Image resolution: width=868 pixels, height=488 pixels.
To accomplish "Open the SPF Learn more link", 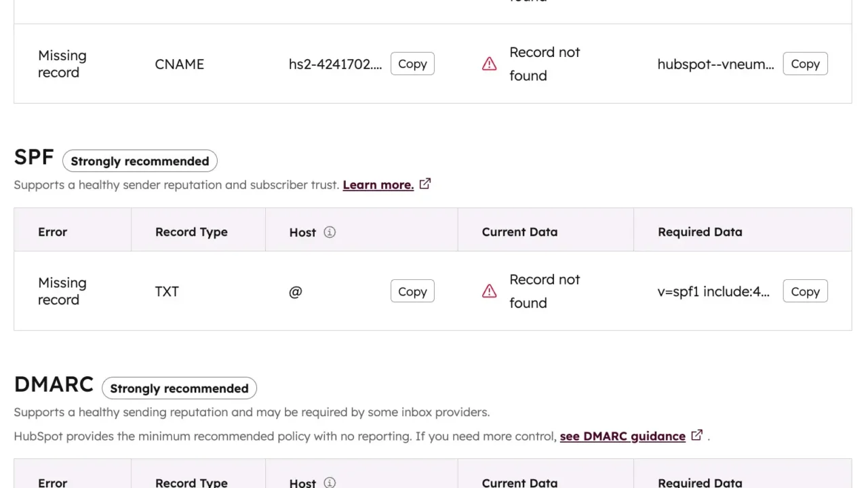I will pyautogui.click(x=378, y=185).
